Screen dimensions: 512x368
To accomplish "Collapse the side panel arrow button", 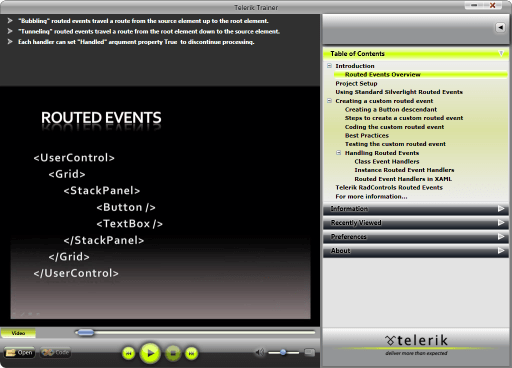I will click(x=500, y=27).
